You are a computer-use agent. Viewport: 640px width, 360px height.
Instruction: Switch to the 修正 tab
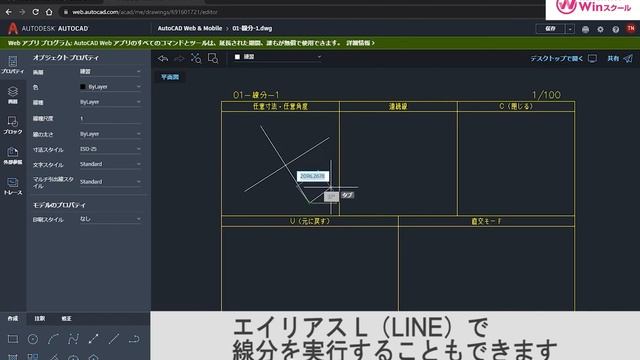[x=66, y=318]
